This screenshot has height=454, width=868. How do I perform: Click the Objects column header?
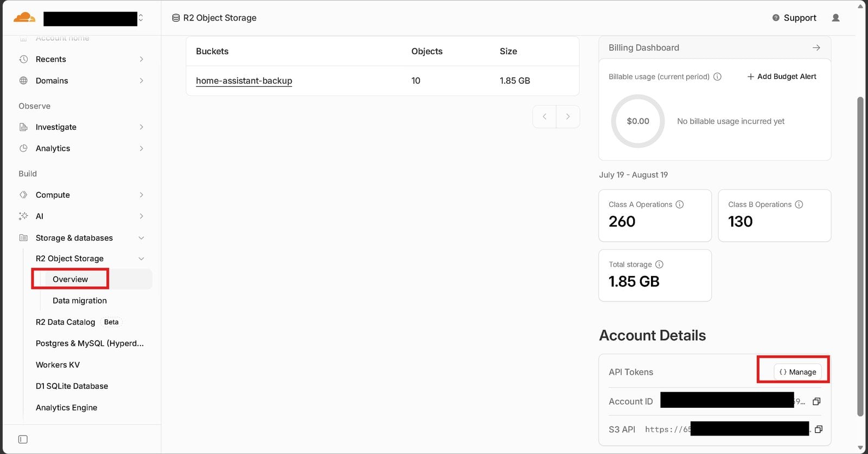[427, 51]
